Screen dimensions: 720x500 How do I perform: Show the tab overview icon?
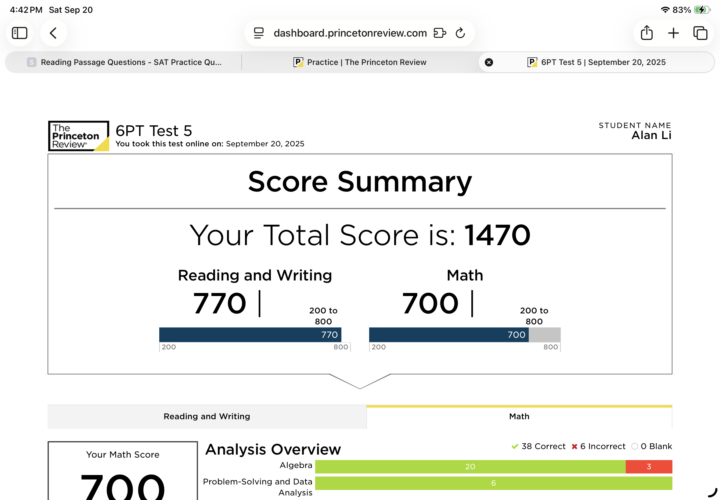700,33
